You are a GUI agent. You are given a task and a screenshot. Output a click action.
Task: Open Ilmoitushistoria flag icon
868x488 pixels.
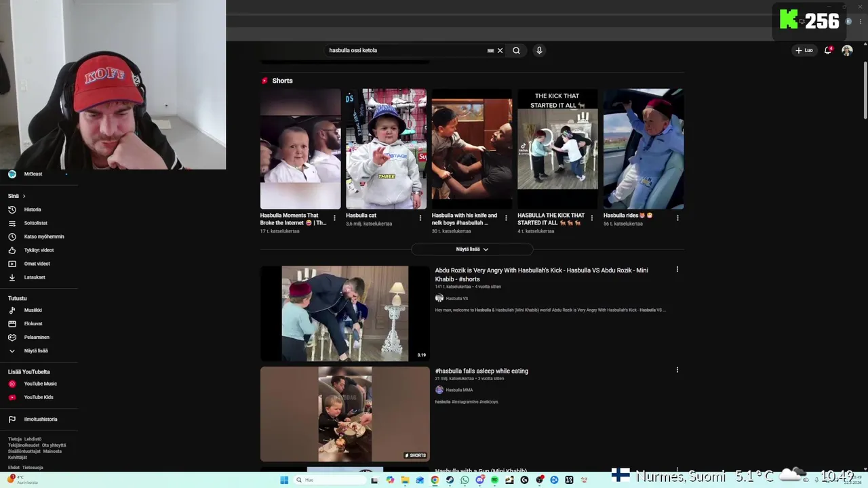coord(12,419)
